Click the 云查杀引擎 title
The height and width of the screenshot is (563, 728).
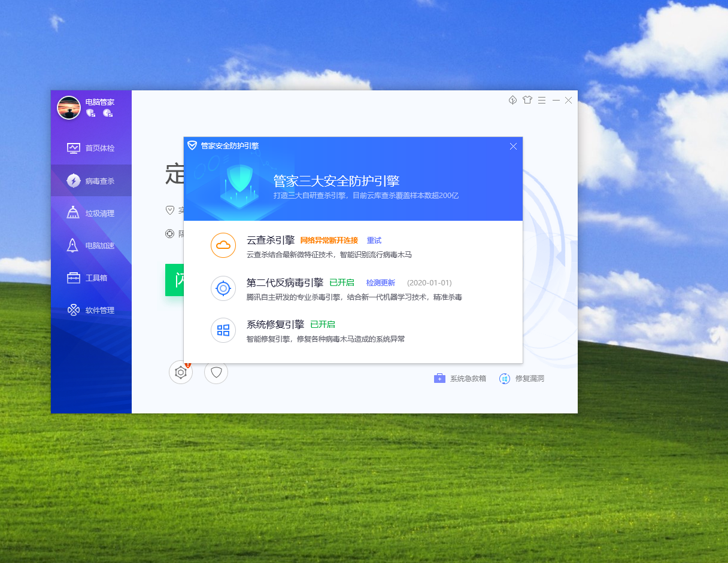click(271, 241)
